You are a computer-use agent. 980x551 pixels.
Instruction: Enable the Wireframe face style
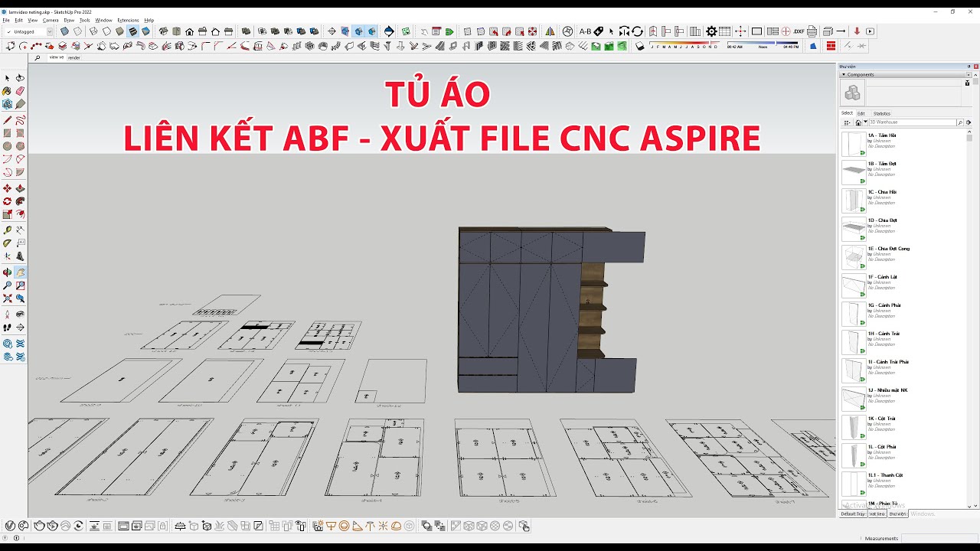pyautogui.click(x=93, y=31)
